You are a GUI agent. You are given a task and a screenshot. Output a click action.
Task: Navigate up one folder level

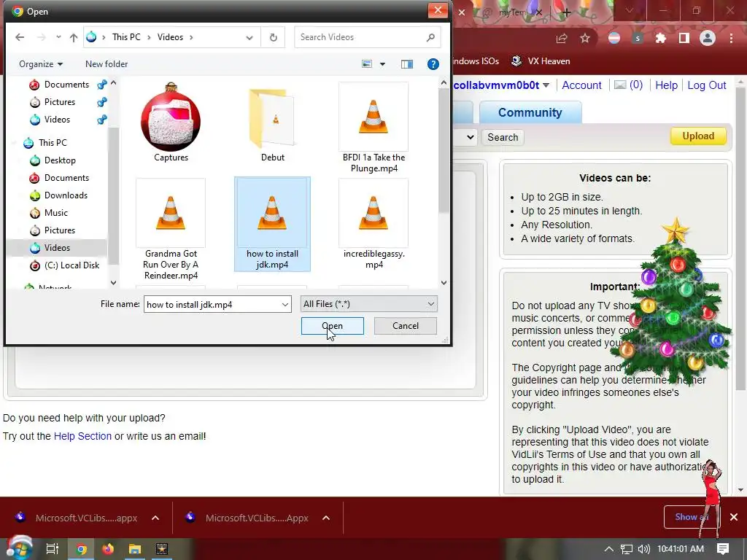click(74, 37)
